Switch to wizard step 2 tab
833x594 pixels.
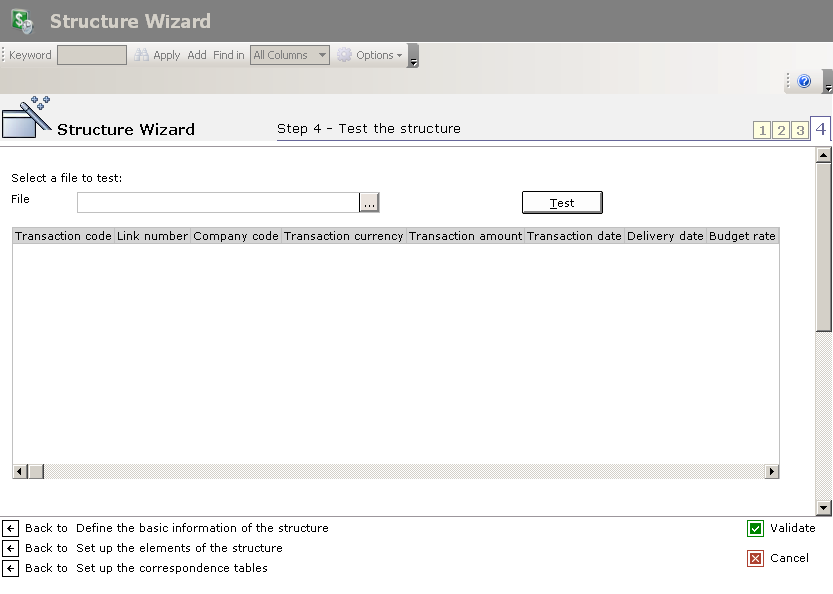(781, 130)
